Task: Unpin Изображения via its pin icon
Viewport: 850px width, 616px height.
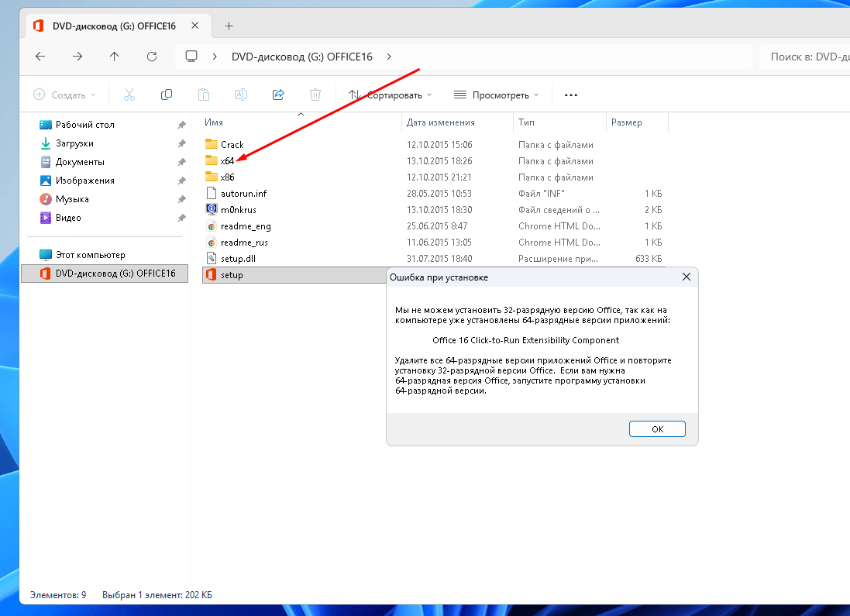Action: coord(181,181)
